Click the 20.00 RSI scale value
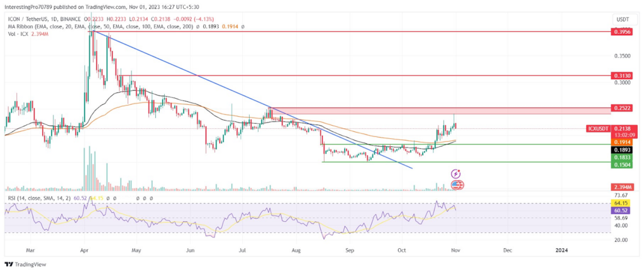The width and height of the screenshot is (644, 272). [x=621, y=240]
